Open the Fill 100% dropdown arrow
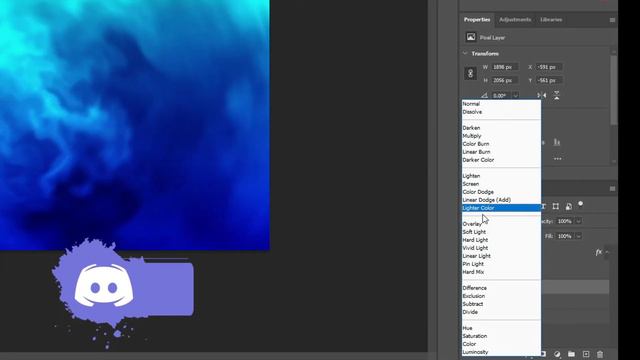This screenshot has height=360, width=640. pyautogui.click(x=578, y=236)
